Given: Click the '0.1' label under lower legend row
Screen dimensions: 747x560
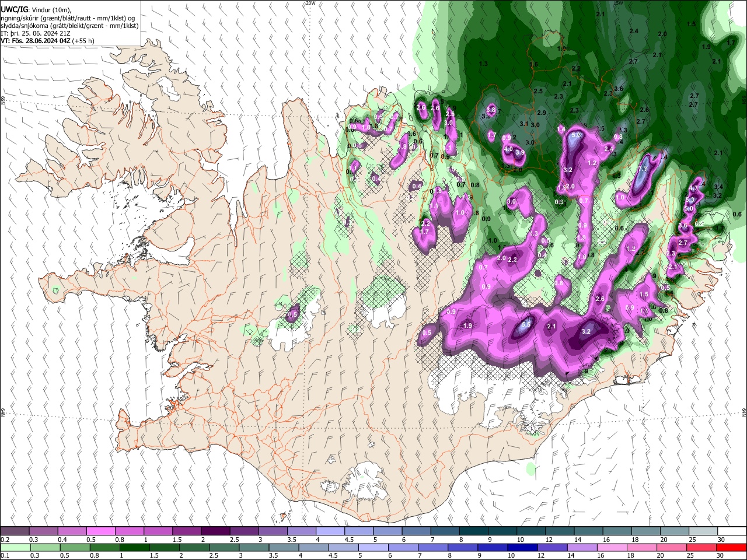Looking at the screenshot, I should (x=5, y=556).
